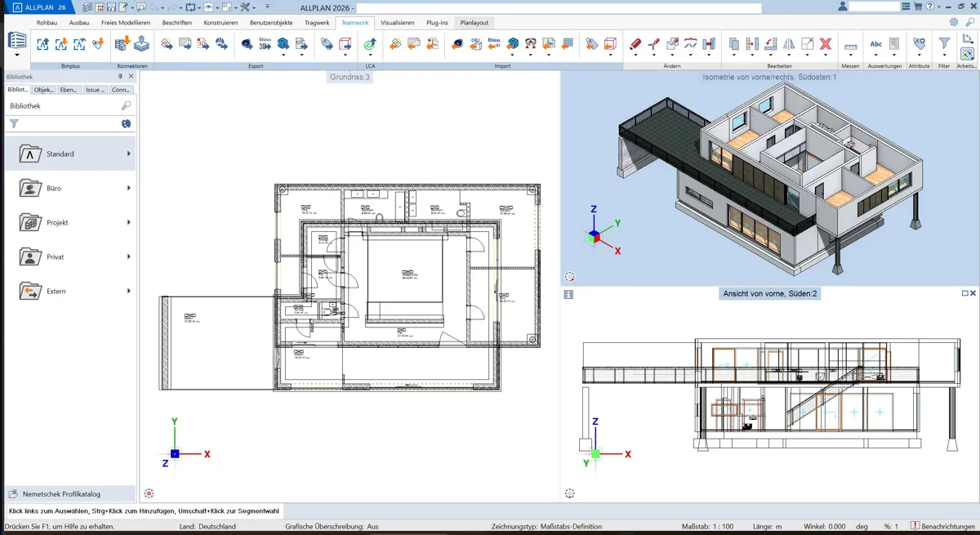The width and height of the screenshot is (980, 535).
Task: Expand the Büro library folder
Action: (128, 188)
